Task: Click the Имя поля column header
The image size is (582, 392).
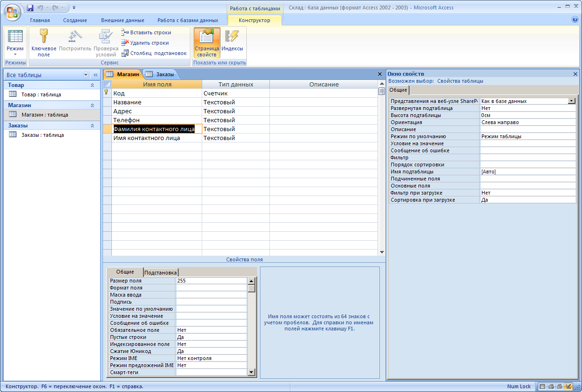Action: [x=157, y=84]
